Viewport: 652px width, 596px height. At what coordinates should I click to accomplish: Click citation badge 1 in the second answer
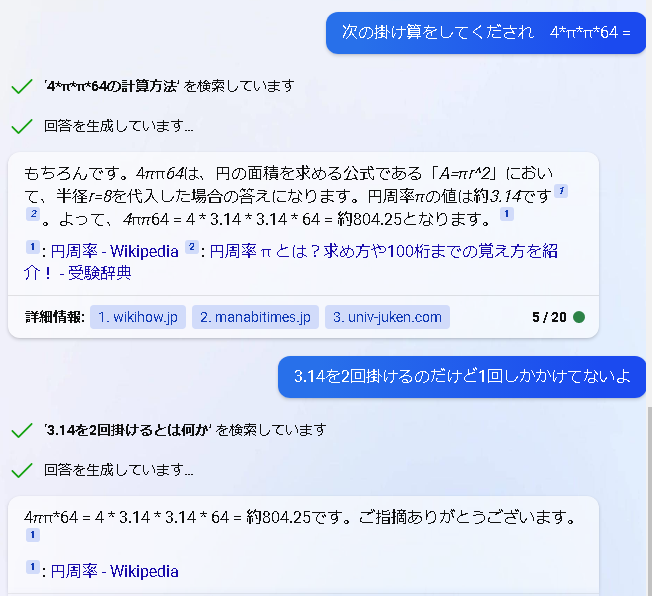point(33,534)
